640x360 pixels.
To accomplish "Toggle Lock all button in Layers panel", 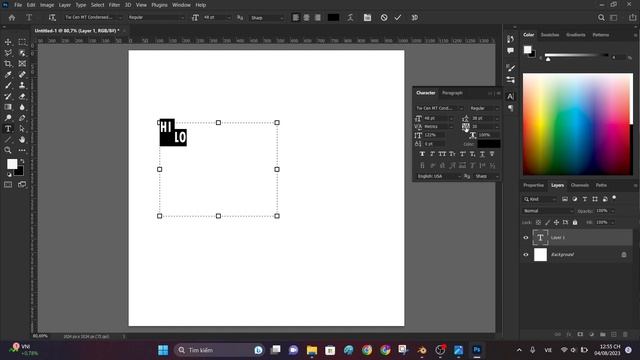I will (575, 222).
